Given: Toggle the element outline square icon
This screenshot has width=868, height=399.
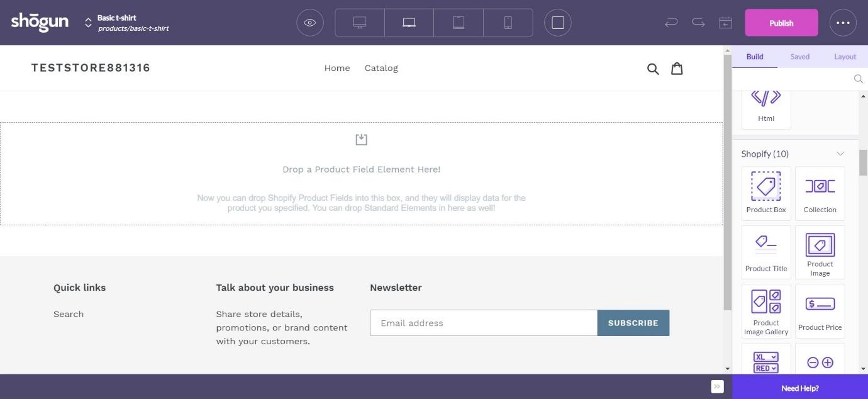Looking at the screenshot, I should coord(558,23).
